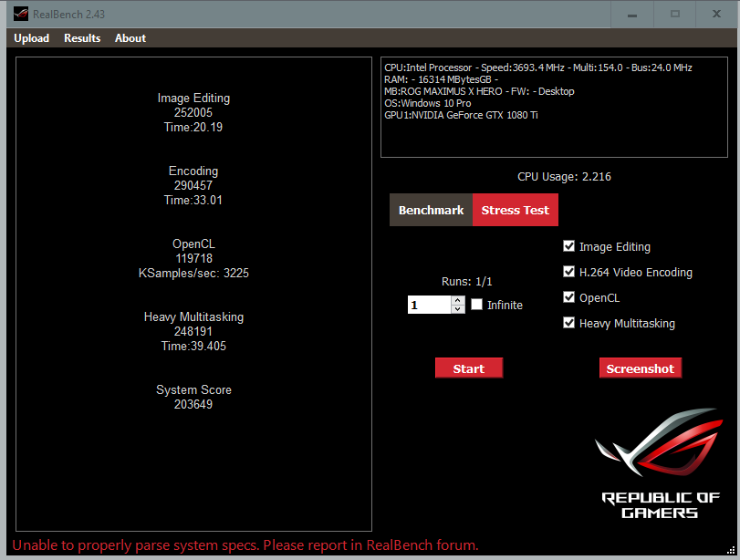Click the CPU Usage readout
Viewport: 740px width, 560px height.
coord(564,177)
